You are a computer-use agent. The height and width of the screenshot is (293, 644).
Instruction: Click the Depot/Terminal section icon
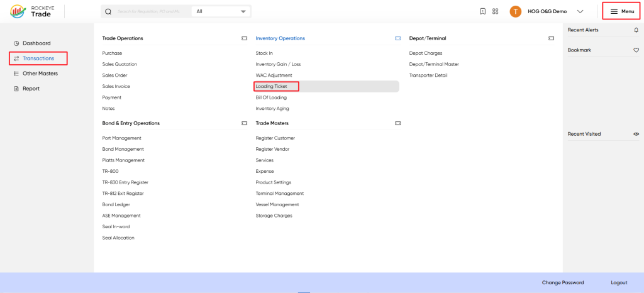pos(551,38)
